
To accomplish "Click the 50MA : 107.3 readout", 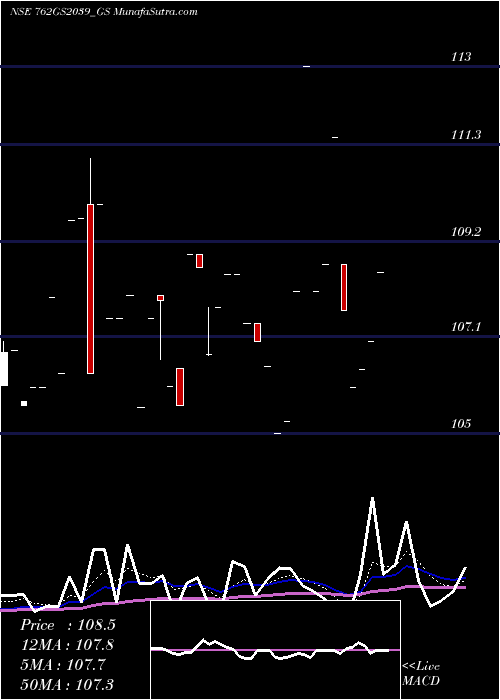I will tap(67, 684).
